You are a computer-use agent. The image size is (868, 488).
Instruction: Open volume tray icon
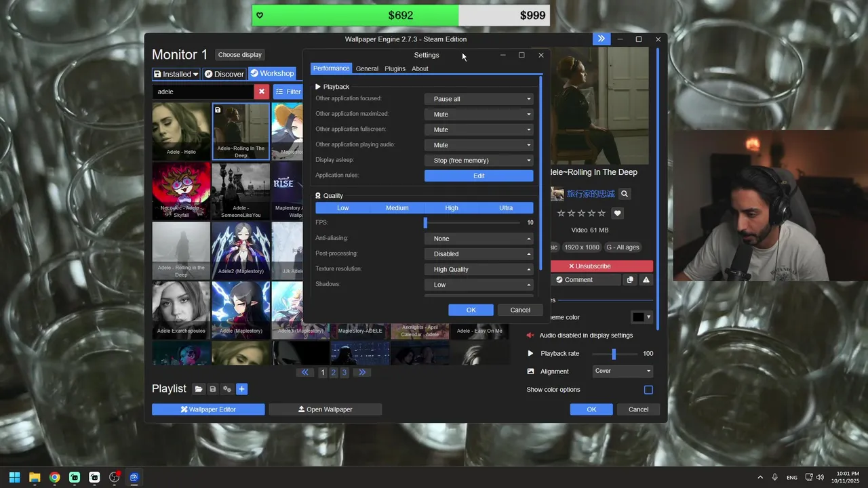(x=821, y=477)
